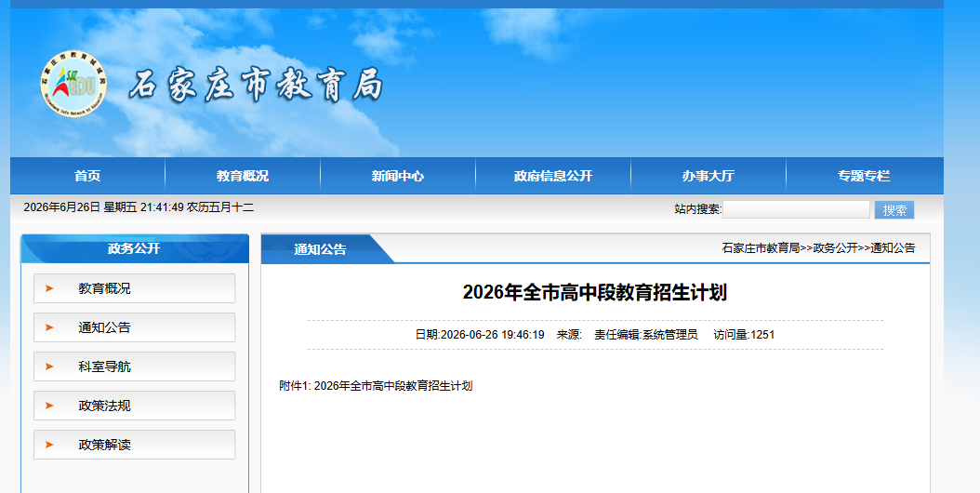Screen dimensions: 980x493
Task: Click the 政务公开 sidebar panel header
Action: [135, 248]
